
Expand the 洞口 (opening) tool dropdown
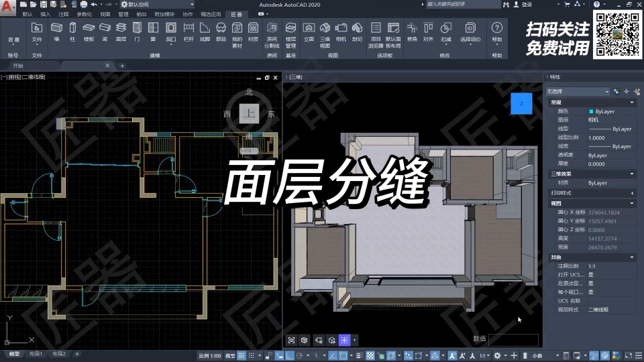pos(171,44)
